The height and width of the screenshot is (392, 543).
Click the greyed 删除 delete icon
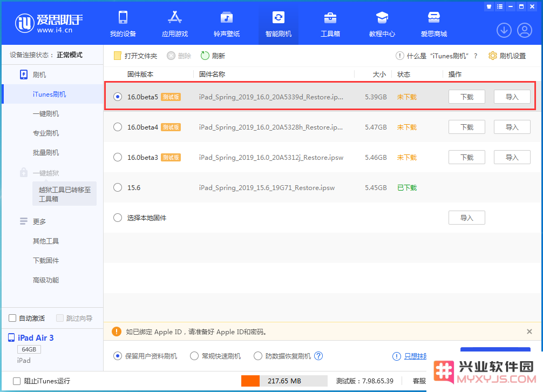[x=171, y=56]
